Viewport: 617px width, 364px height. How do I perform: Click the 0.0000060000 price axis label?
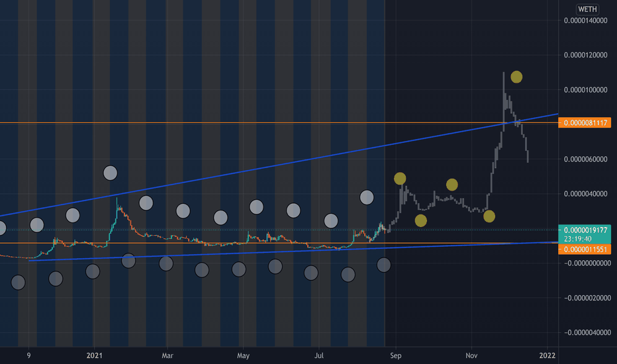tap(585, 159)
